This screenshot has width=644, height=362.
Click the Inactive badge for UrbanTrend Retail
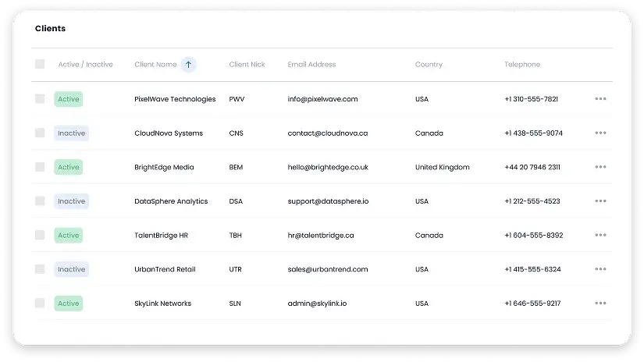point(72,269)
